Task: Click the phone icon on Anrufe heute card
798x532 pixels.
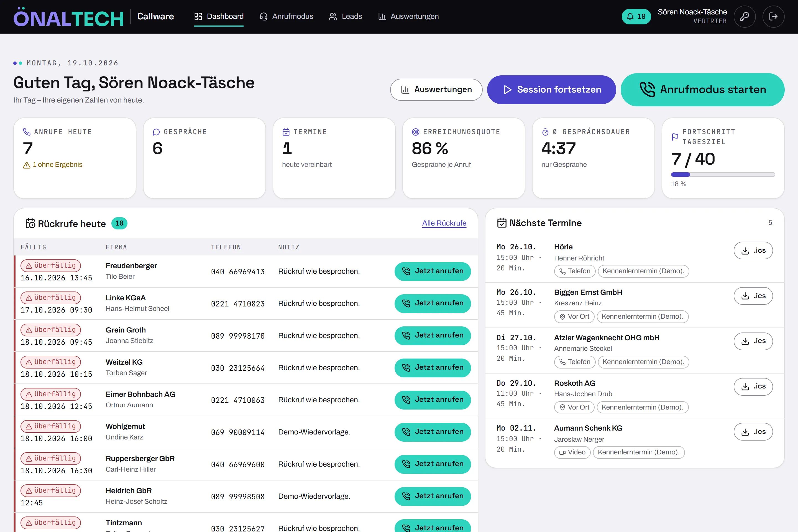Action: pos(27,132)
